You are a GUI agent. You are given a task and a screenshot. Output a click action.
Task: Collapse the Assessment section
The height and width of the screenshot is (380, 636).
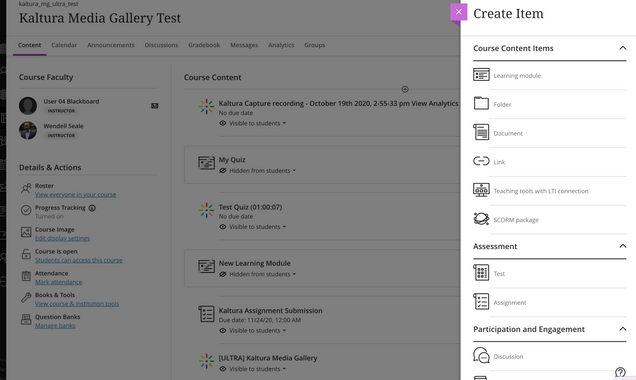click(622, 246)
